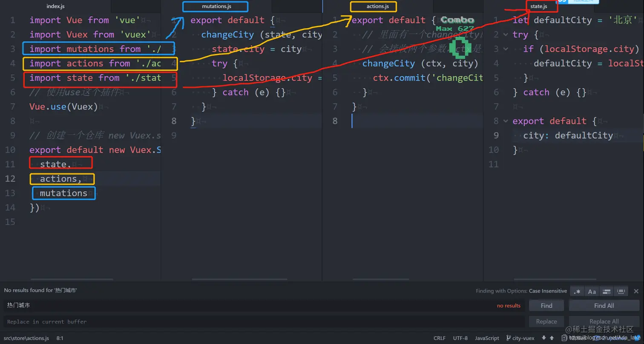
Task: Click the line "import Vue from 'vue'"
Action: pyautogui.click(x=85, y=20)
